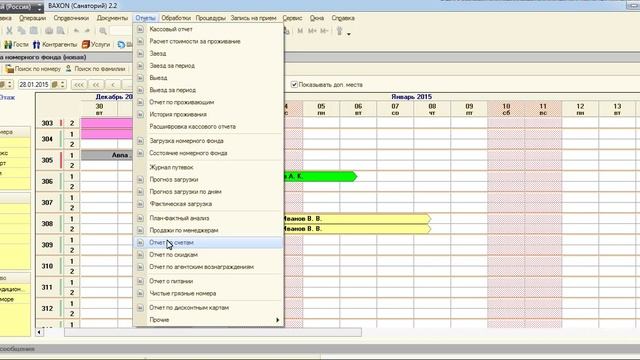Select highlighted Отчет по счетам menu entry
Viewport: 640px width, 360px height.
(x=209, y=242)
